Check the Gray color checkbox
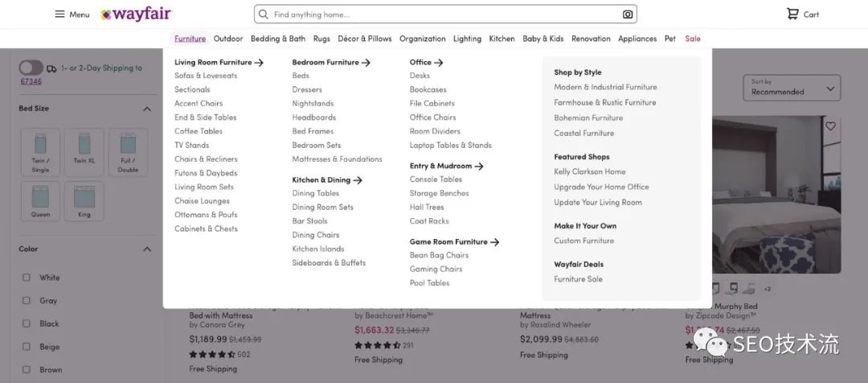This screenshot has width=868, height=383. coord(27,301)
